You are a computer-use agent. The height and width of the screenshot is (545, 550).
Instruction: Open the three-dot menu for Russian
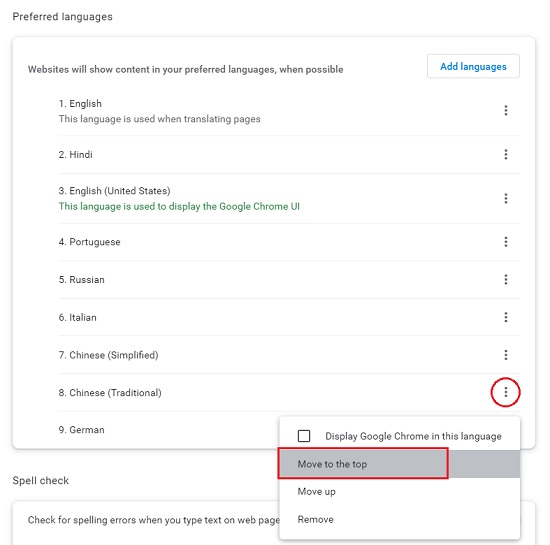click(x=505, y=280)
